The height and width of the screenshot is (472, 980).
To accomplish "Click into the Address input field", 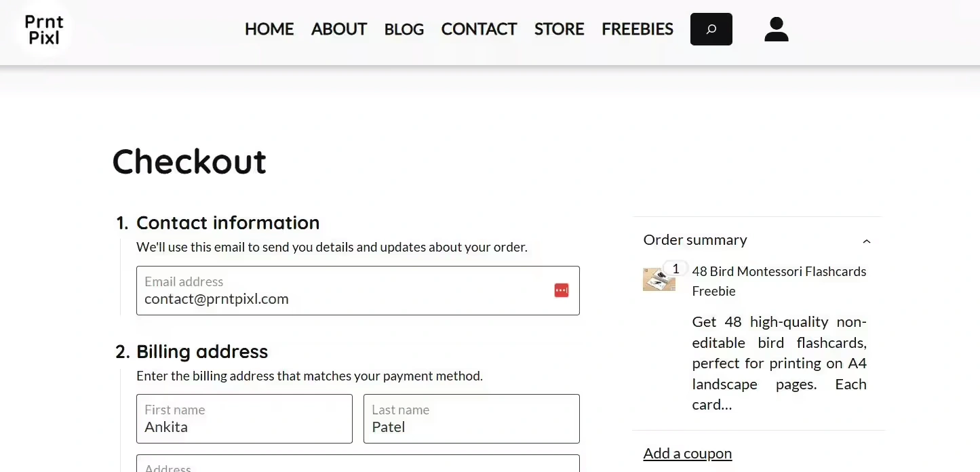I will [358, 463].
